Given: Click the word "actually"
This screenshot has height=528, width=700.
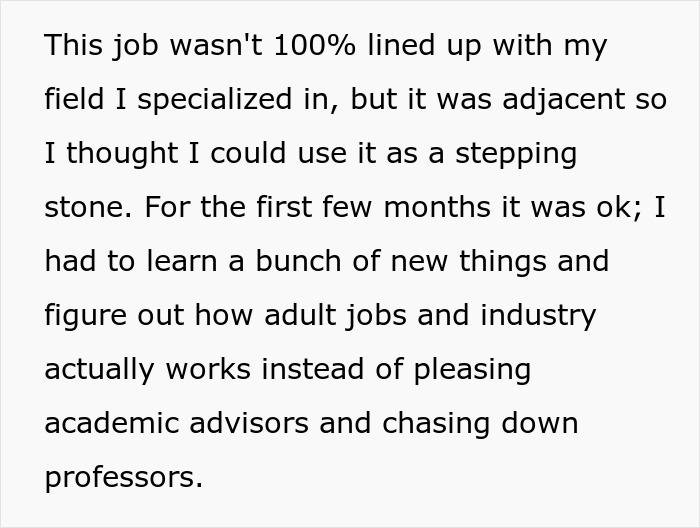Looking at the screenshot, I should coord(98,370).
